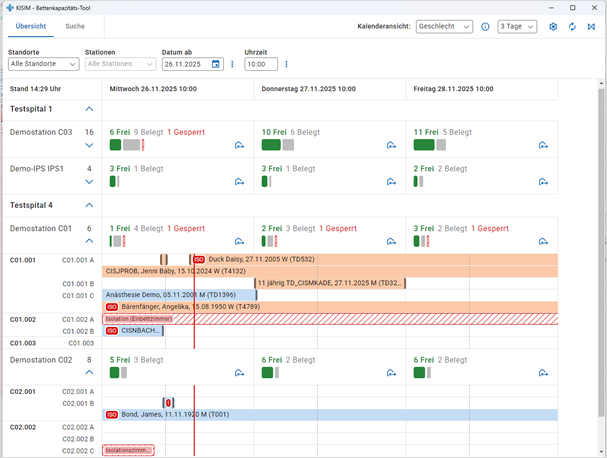Switch to the Suche tab
Viewport: 607px width, 458px height.
tap(75, 26)
